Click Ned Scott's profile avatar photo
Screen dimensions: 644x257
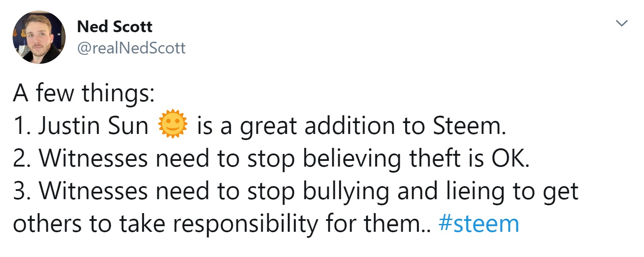[x=39, y=37]
